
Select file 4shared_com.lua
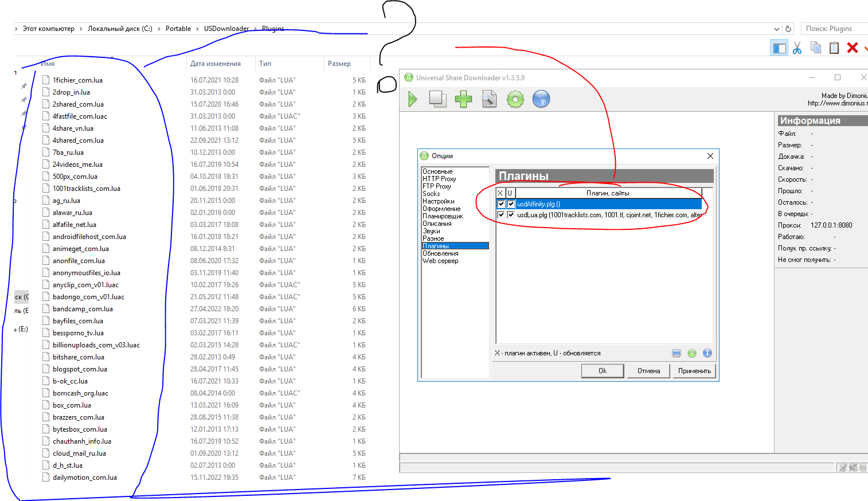78,140
